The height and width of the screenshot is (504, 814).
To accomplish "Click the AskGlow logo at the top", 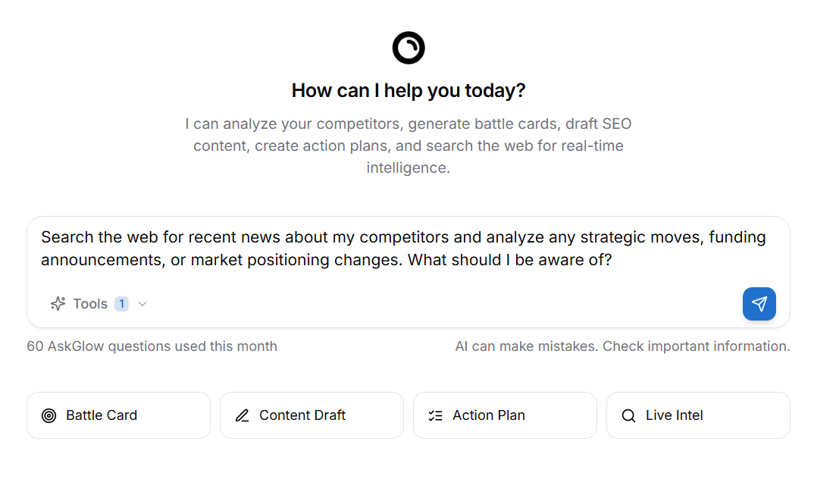I will (408, 48).
